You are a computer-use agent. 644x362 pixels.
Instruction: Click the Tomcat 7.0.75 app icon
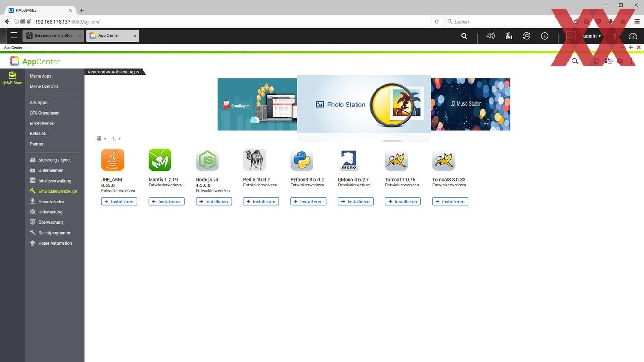pos(396,160)
